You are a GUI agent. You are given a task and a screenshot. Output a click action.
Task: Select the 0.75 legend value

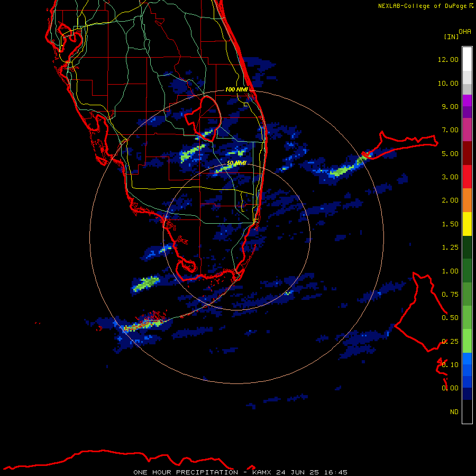(x=450, y=295)
